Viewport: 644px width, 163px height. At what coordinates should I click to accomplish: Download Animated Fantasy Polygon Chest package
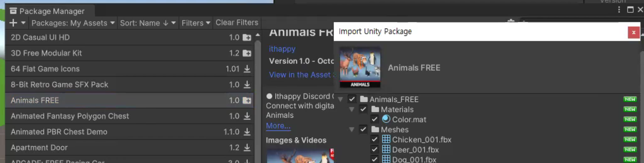click(x=247, y=116)
